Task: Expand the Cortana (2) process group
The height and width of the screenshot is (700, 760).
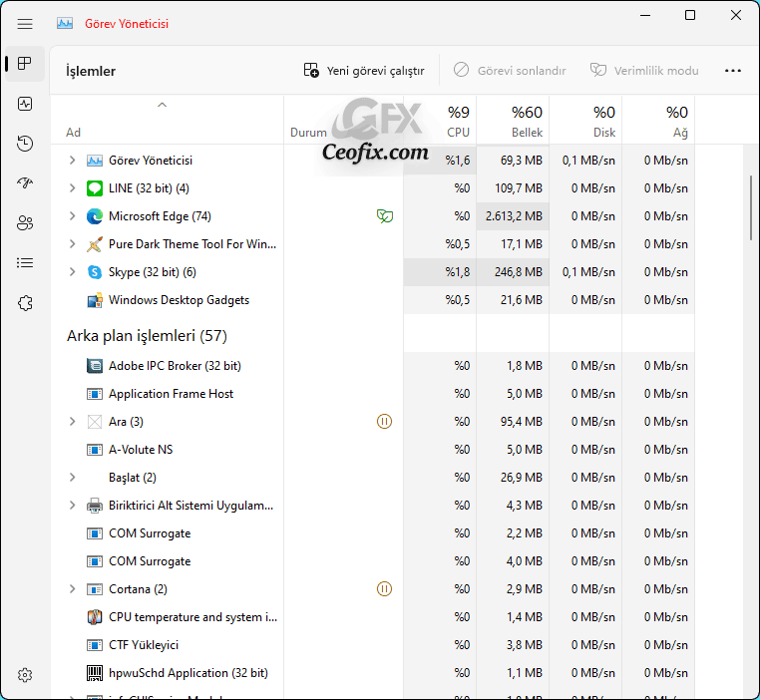Action: coord(72,589)
